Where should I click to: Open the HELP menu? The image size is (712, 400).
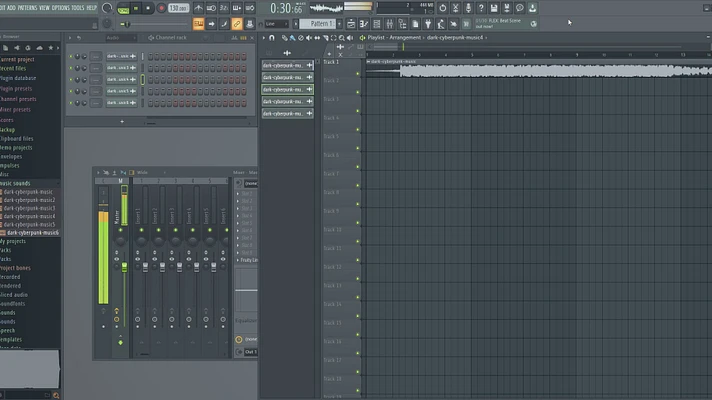click(x=91, y=8)
